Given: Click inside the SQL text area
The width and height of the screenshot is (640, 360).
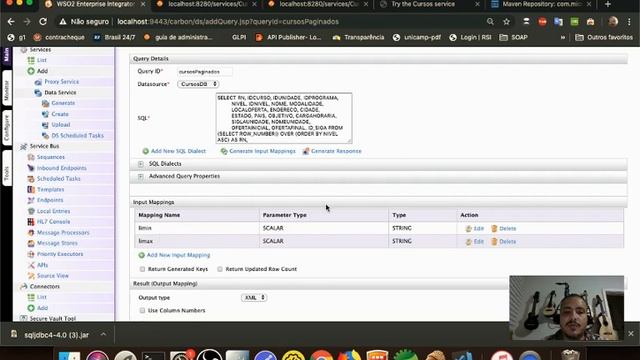Looking at the screenshot, I should click(284, 118).
